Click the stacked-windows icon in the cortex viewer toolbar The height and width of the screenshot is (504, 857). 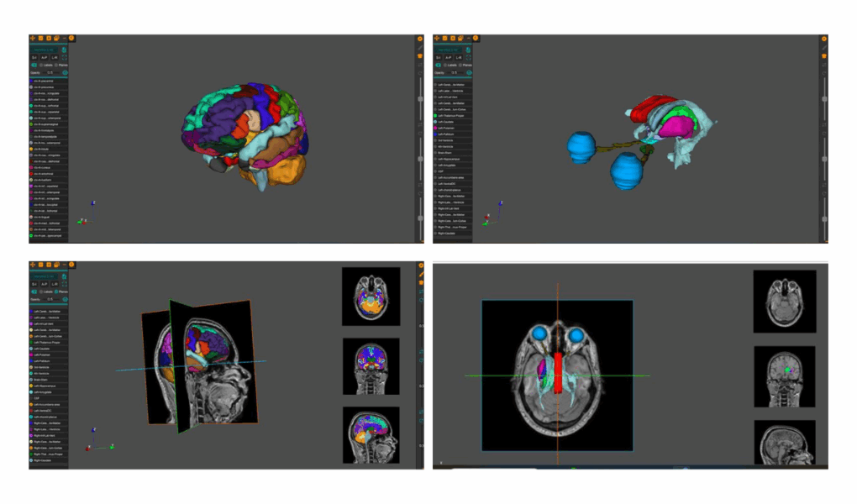point(56,39)
